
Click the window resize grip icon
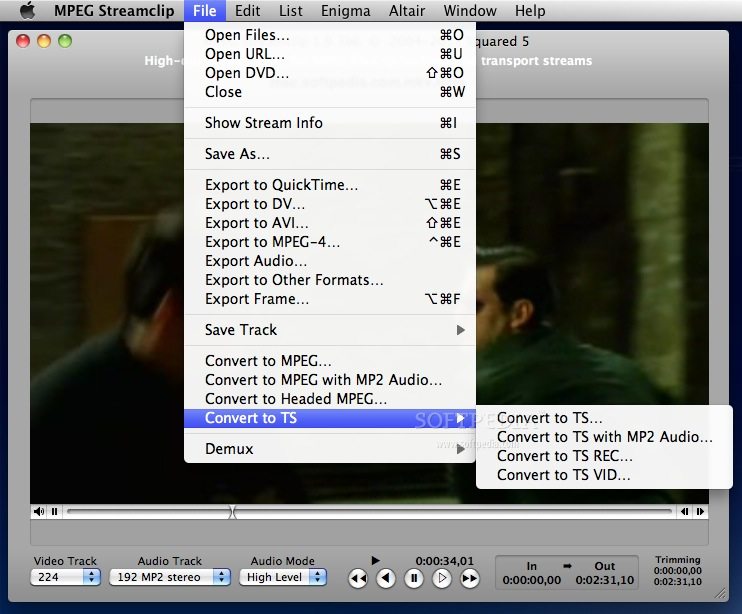[x=720, y=593]
